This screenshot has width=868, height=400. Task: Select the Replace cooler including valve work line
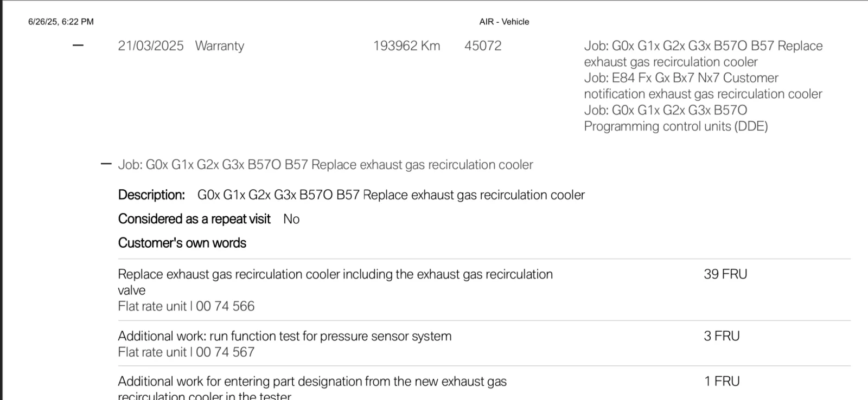click(335, 275)
